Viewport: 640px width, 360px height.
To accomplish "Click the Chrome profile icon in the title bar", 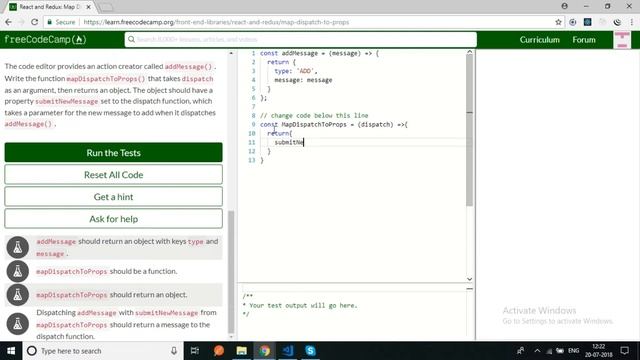I will [x=564, y=6].
